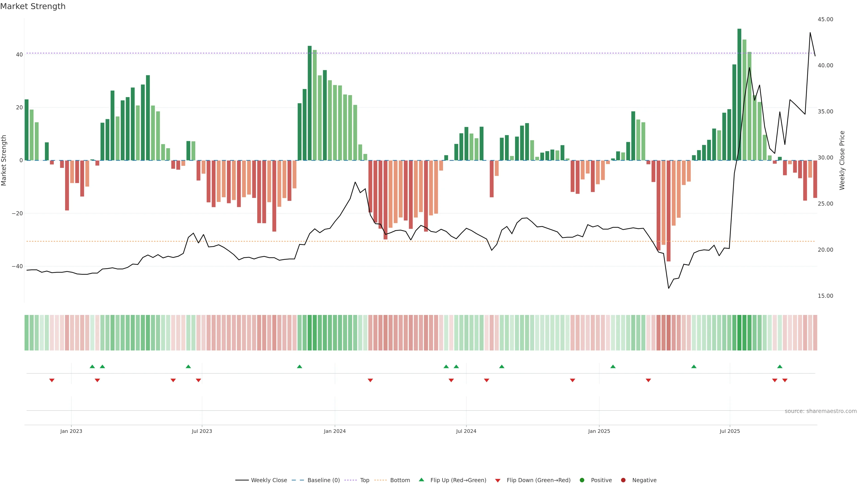Click the Weekly Close Price axis title
Viewport: 868px width, 488px height.
[842, 160]
